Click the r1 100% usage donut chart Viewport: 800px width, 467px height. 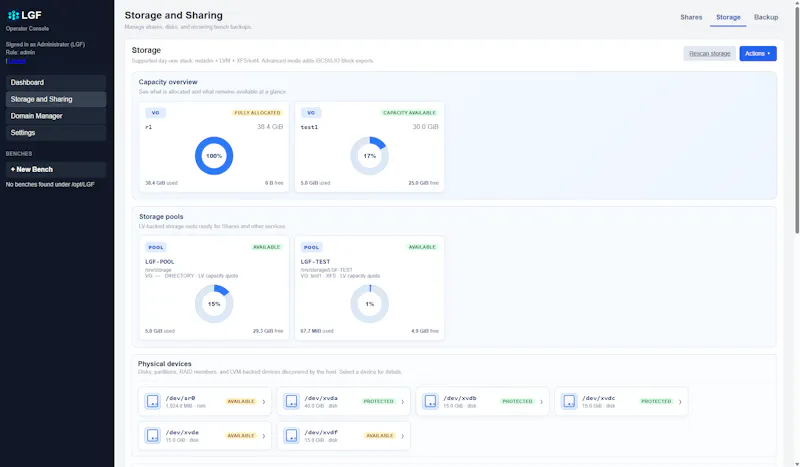point(214,156)
